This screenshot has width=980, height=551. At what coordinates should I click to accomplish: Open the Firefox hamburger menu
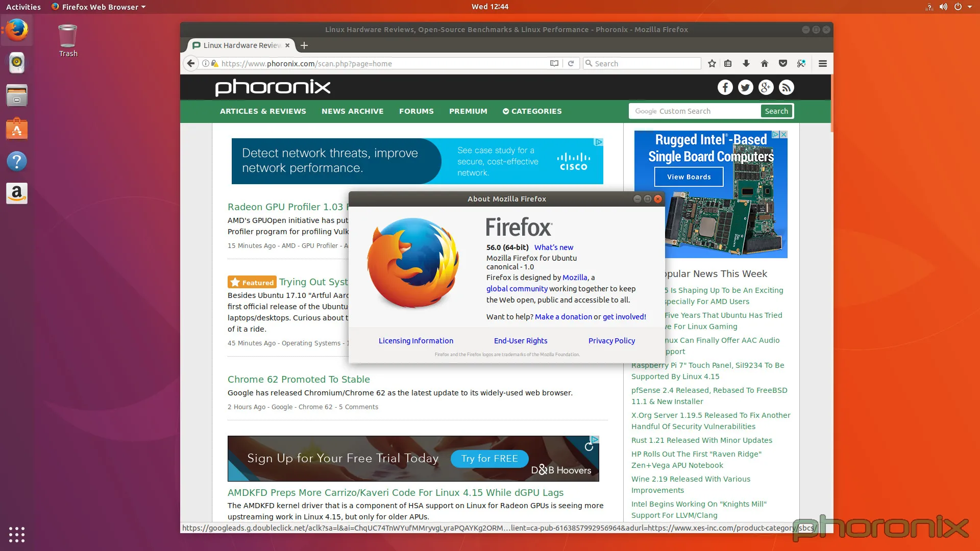click(x=822, y=63)
